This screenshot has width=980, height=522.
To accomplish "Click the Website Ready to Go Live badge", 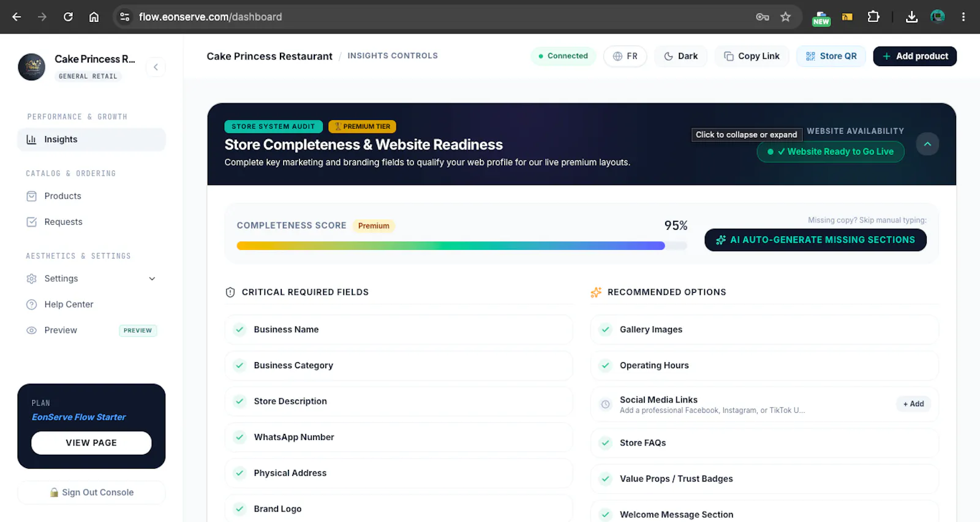I will [x=831, y=151].
